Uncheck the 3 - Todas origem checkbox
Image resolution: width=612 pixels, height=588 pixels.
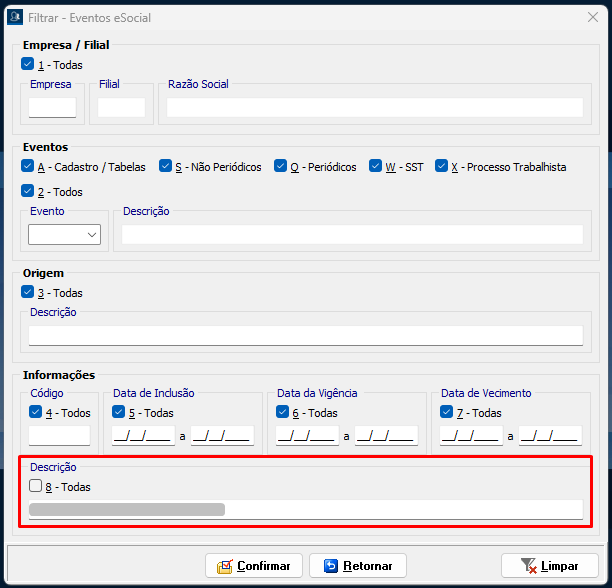click(27, 293)
